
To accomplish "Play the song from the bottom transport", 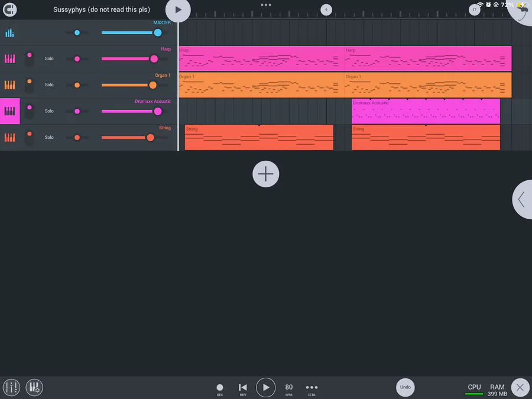I will pos(265,387).
